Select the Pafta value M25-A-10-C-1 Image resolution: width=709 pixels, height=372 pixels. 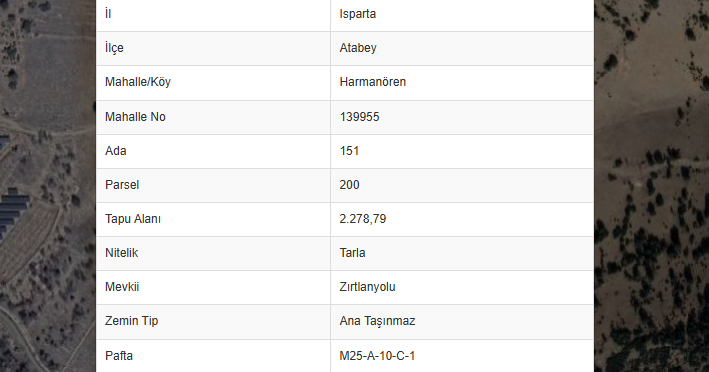pos(377,356)
